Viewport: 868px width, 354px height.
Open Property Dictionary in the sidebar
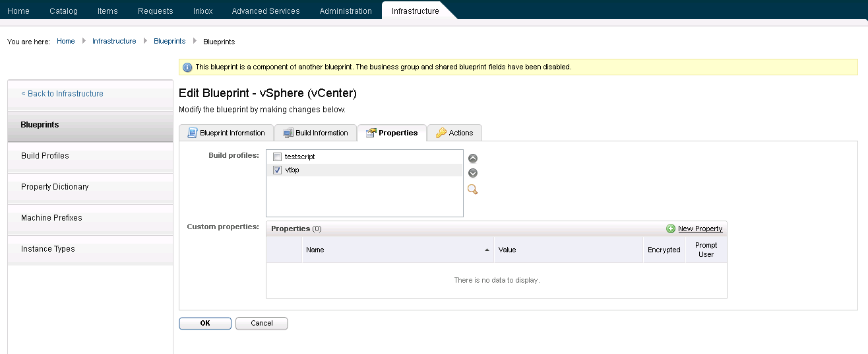[90, 187]
